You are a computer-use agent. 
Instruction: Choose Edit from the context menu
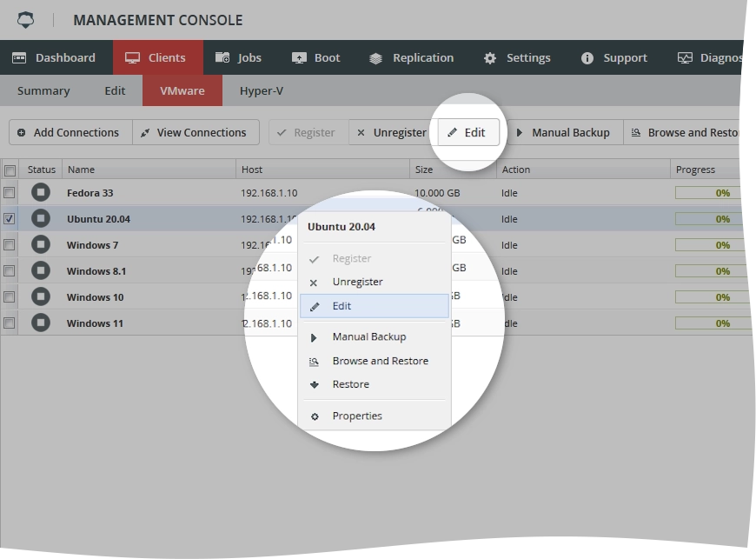point(375,306)
